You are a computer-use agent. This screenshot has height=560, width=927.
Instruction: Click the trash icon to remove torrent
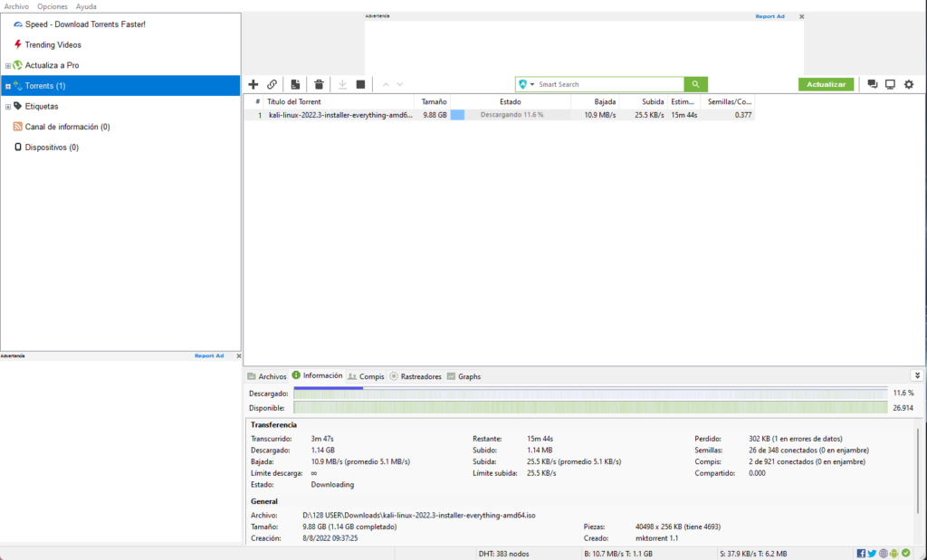pos(319,84)
